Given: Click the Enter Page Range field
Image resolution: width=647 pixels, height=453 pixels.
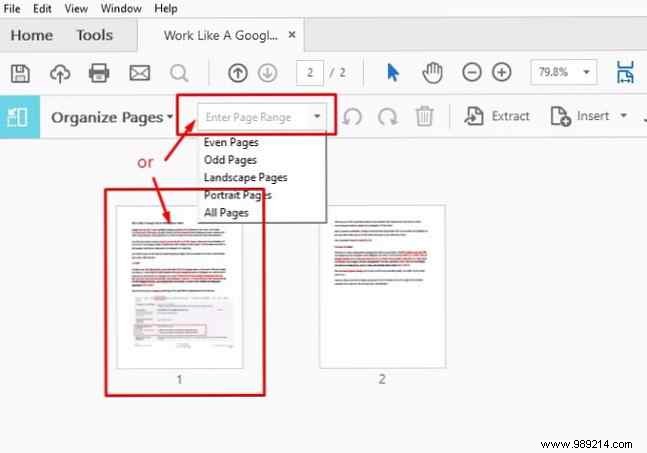Looking at the screenshot, I should 262,117.
